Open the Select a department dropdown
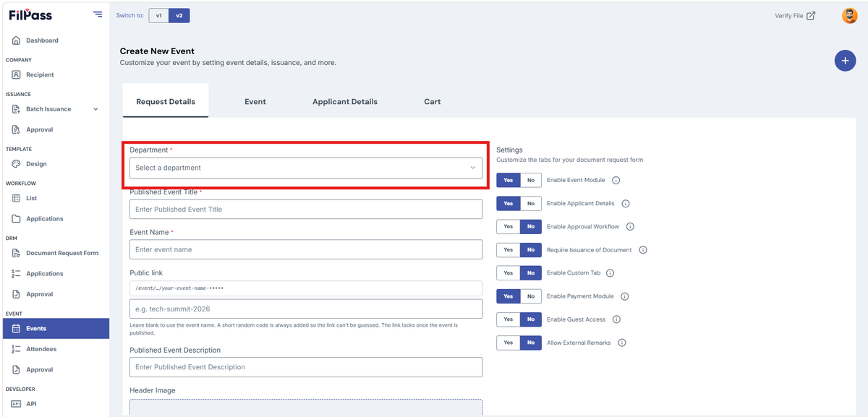Screen dimensions: 868x417 (306, 168)
